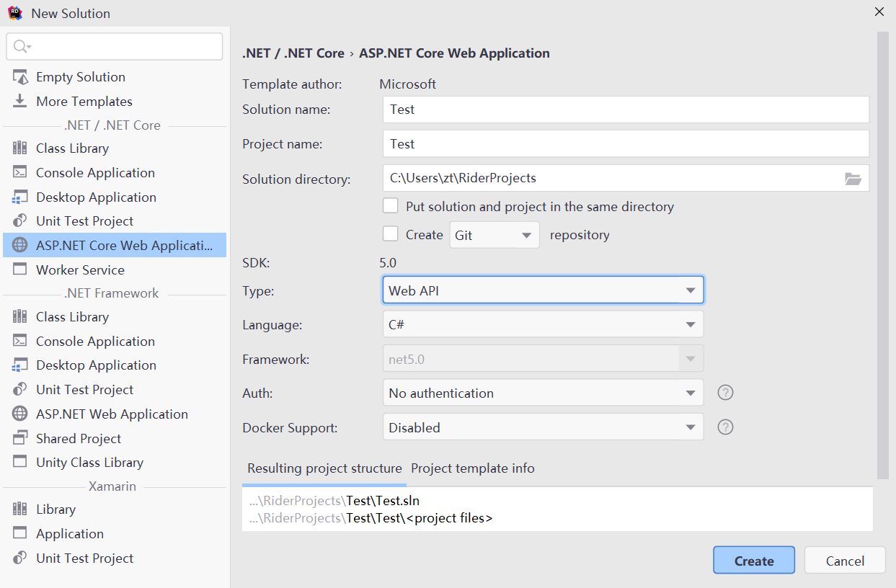This screenshot has height=588, width=896.
Task: Click into the Solution name field
Action: 626,110
